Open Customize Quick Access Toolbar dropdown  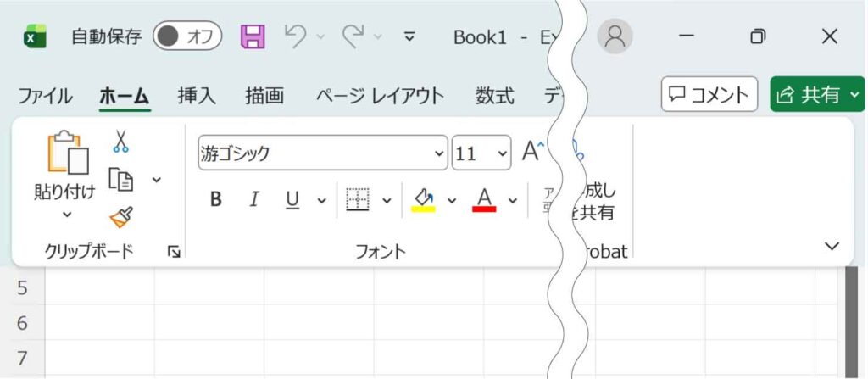pyautogui.click(x=409, y=37)
